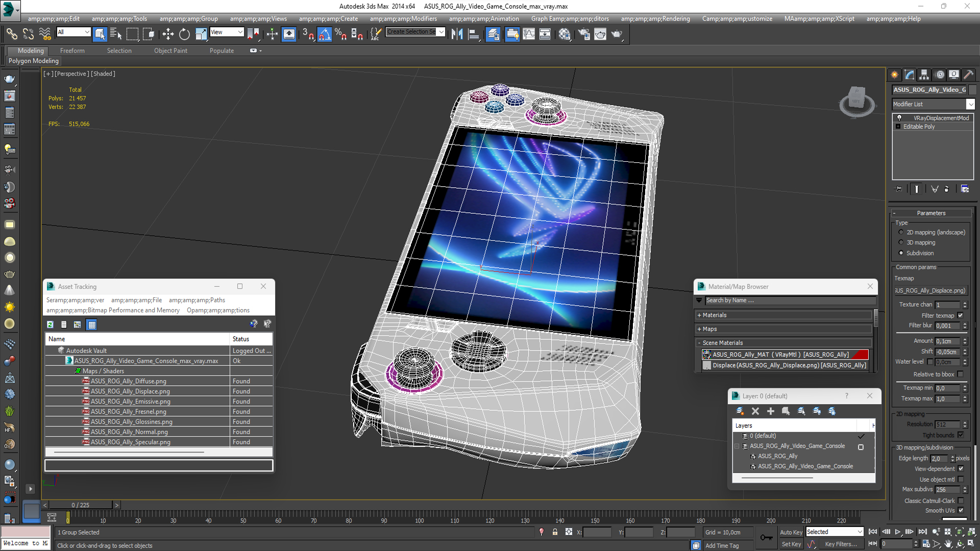
Task: Select 3D mapping radio button
Action: tap(901, 242)
